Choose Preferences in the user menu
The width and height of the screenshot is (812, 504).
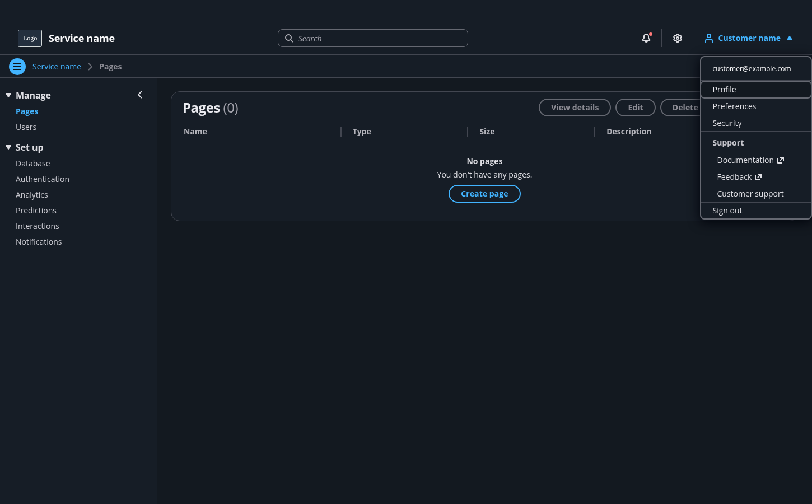(x=734, y=106)
